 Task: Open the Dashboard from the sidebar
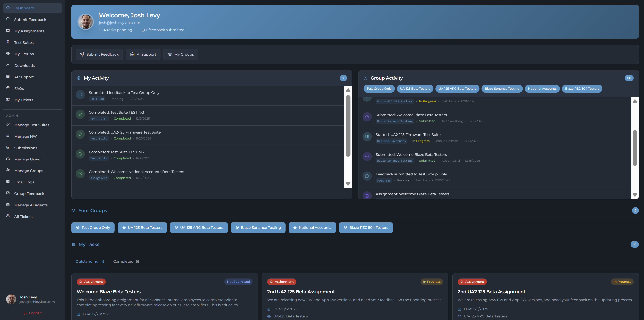[x=24, y=8]
